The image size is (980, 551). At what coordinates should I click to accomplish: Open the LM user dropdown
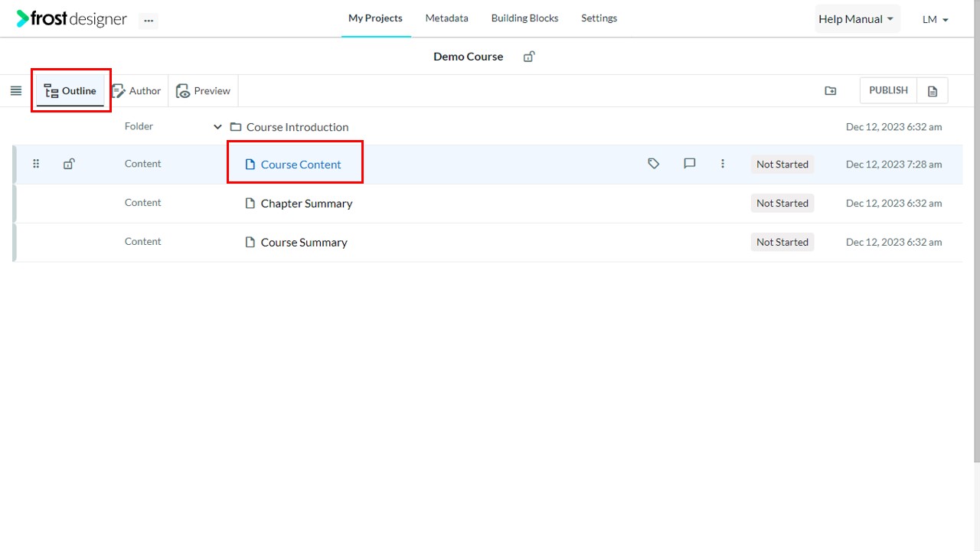pos(936,19)
